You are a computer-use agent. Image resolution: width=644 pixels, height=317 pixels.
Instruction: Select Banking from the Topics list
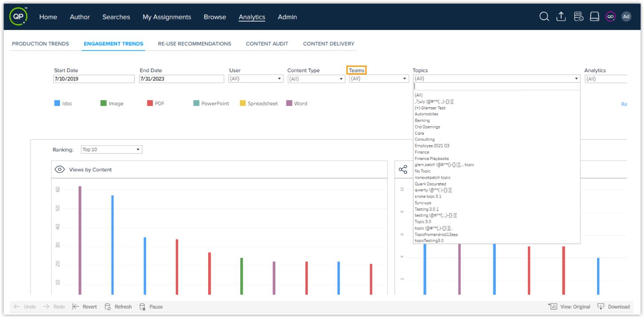(422, 120)
